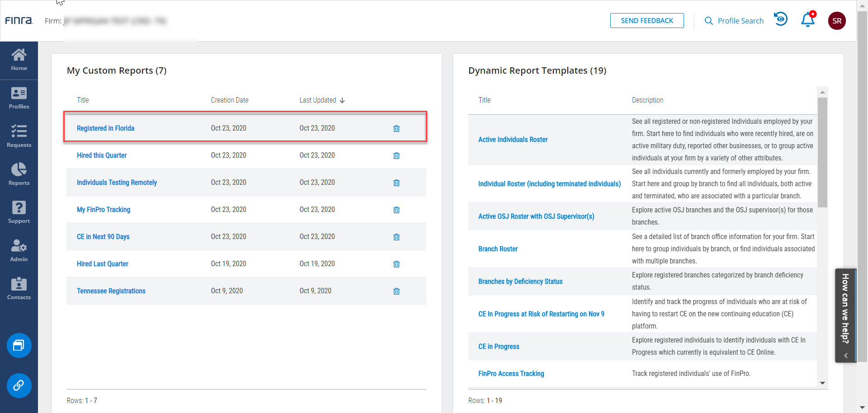Viewport: 868px width, 413px height.
Task: Select the Admin gear-person icon
Action: click(19, 249)
